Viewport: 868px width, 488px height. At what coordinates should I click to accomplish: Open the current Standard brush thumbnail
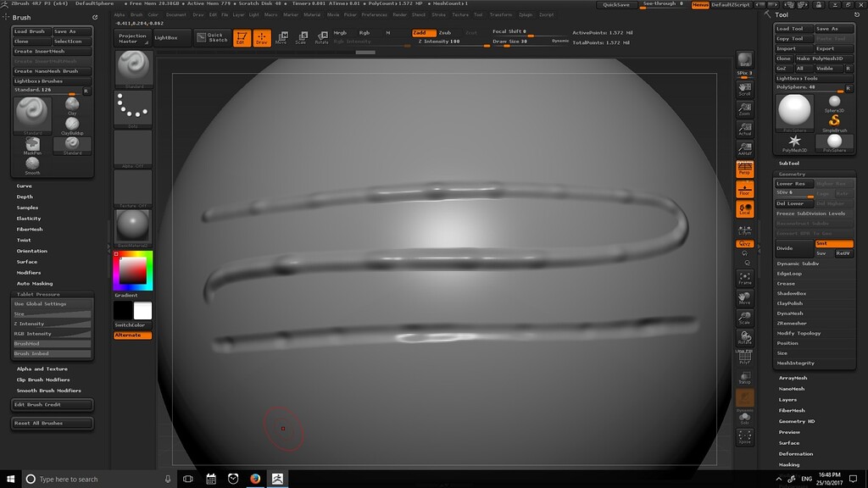[31, 114]
